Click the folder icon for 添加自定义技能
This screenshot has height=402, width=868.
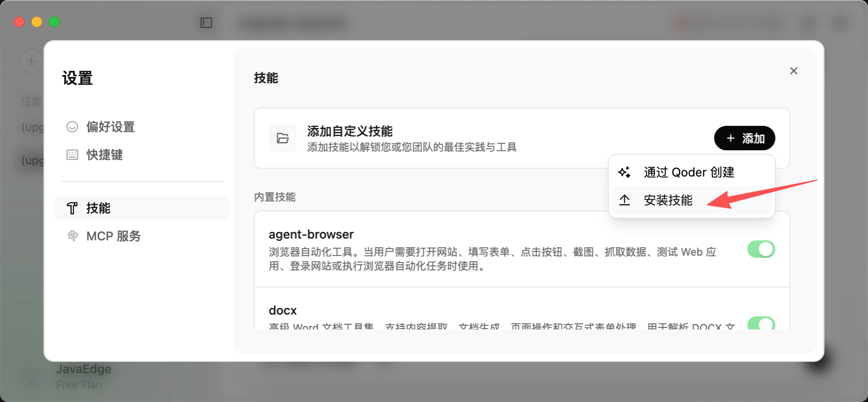pyautogui.click(x=283, y=138)
